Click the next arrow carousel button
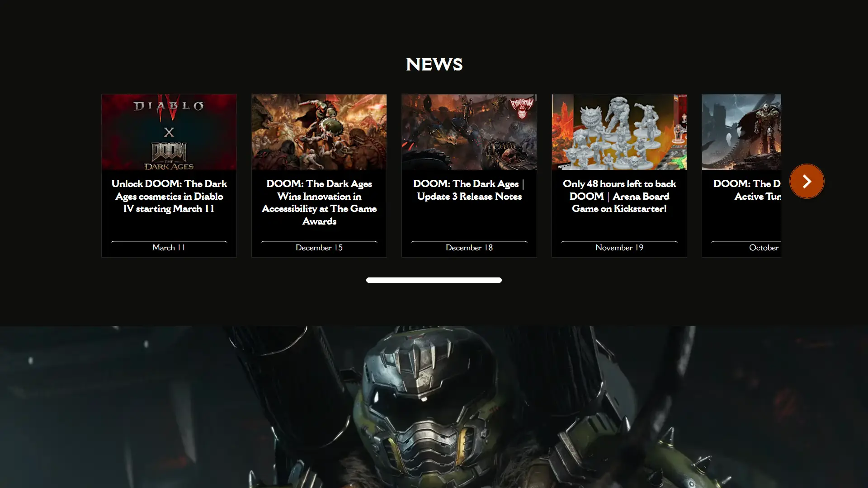Image resolution: width=868 pixels, height=488 pixels. click(807, 181)
